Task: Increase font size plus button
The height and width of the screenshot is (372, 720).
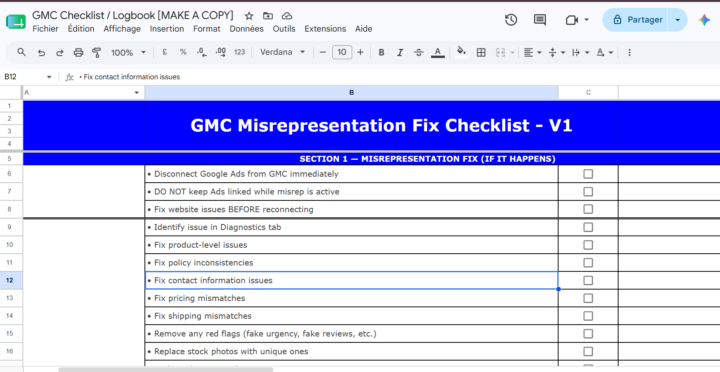Action: click(x=360, y=52)
